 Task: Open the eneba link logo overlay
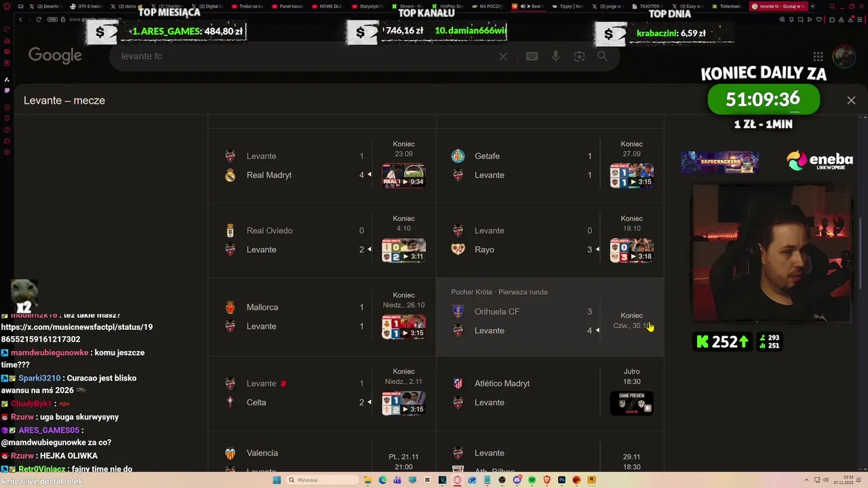coord(819,161)
